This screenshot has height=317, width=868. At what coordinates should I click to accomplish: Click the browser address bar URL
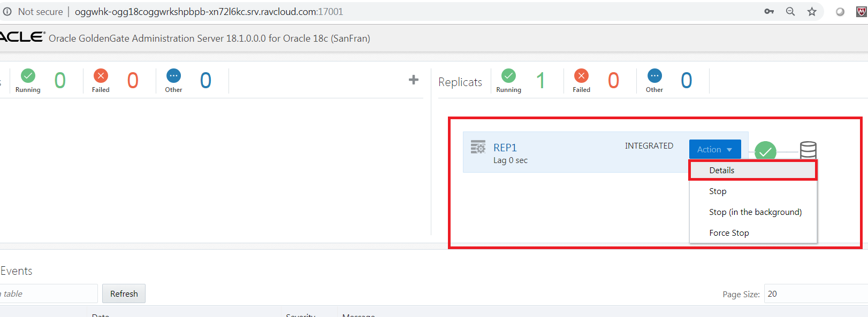pos(209,12)
